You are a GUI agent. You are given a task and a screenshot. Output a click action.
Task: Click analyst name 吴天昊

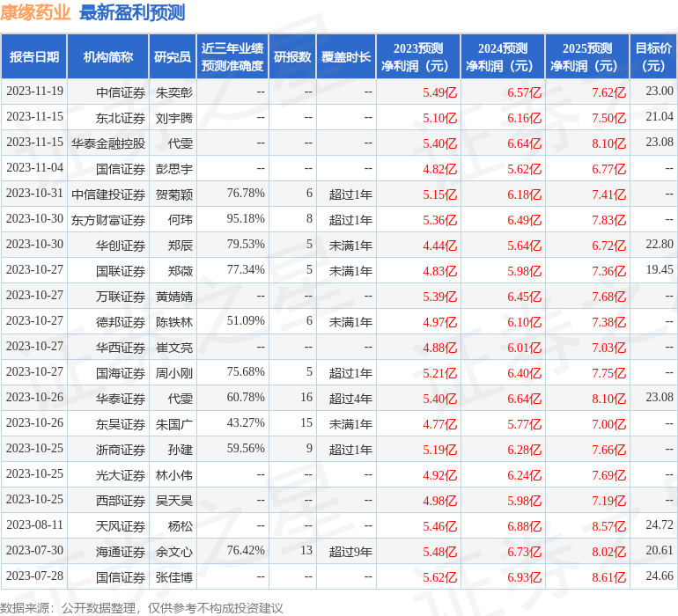pos(173,501)
